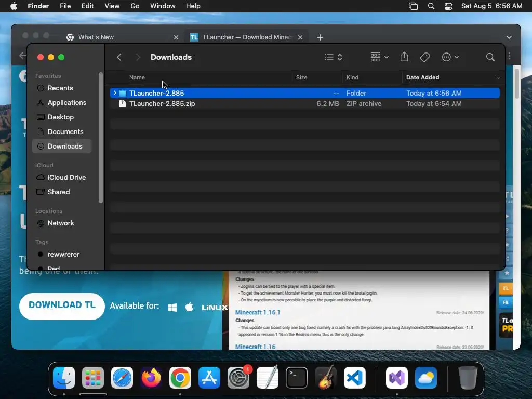Open the Minecraft 1.16.1 link
The height and width of the screenshot is (399, 532).
point(258,312)
